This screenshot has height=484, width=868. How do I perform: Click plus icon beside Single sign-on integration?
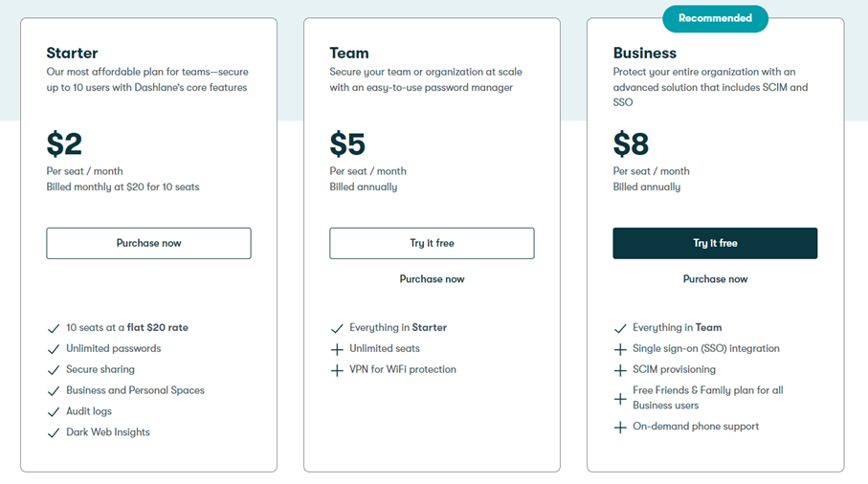click(x=620, y=349)
